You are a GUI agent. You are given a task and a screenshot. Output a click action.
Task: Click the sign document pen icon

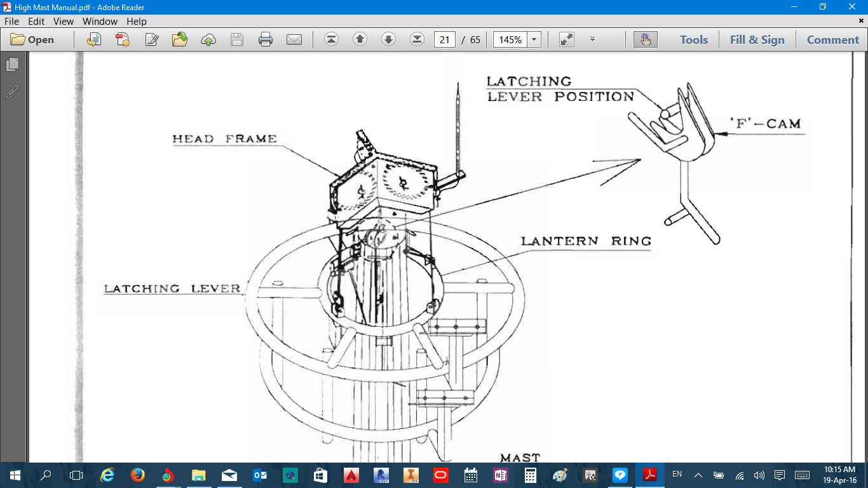pyautogui.click(x=151, y=39)
